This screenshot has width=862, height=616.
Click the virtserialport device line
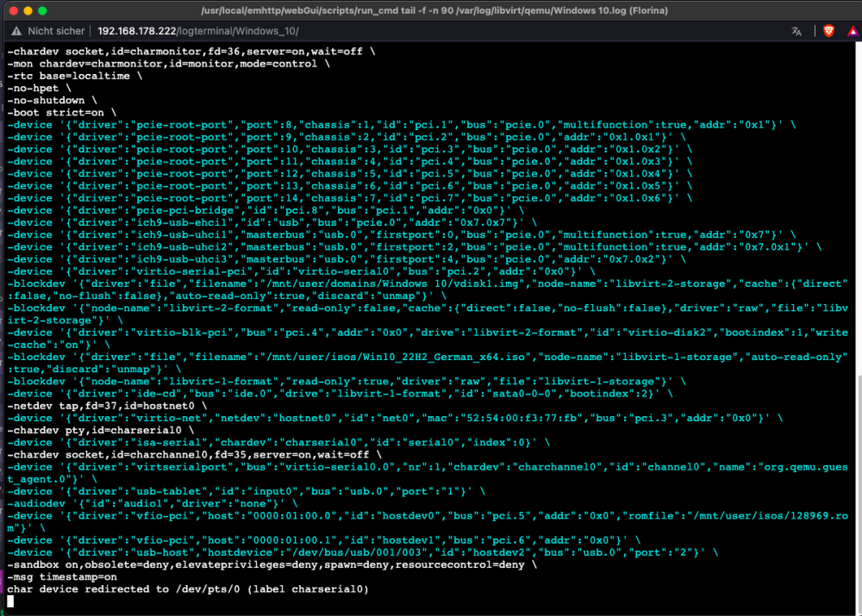coord(428,473)
